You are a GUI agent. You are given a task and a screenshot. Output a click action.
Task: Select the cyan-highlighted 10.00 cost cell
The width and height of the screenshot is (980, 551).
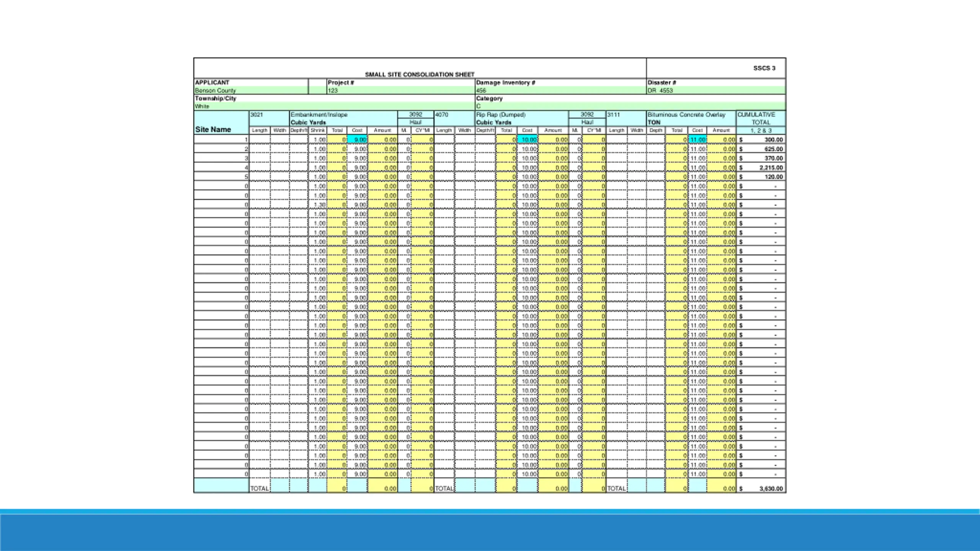(x=528, y=140)
